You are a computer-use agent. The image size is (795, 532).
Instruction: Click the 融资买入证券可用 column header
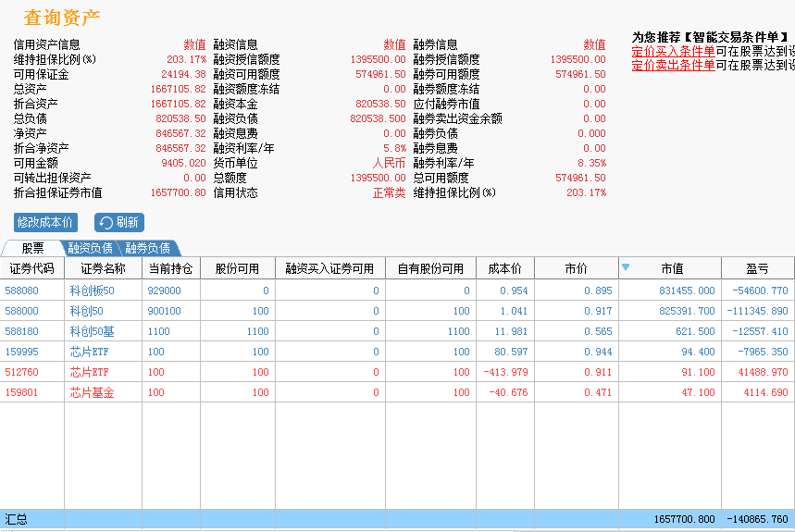[x=330, y=268]
